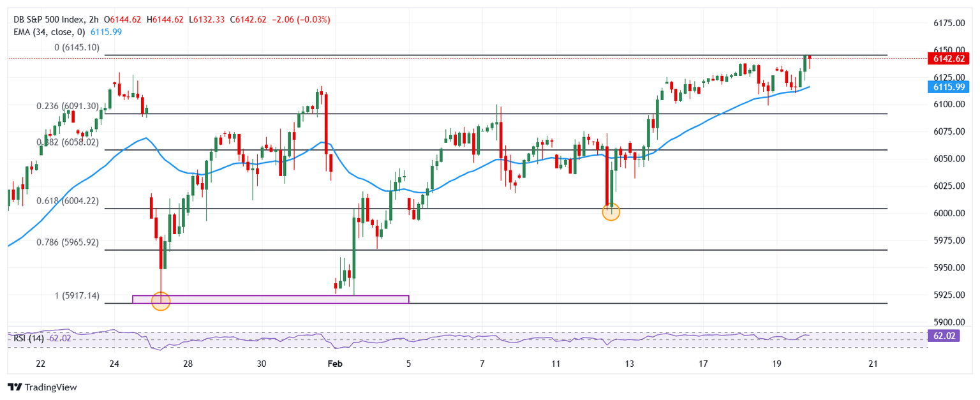The width and height of the screenshot is (980, 400).
Task: Click the RSI (14) indicator label
Action: pyautogui.click(x=29, y=338)
